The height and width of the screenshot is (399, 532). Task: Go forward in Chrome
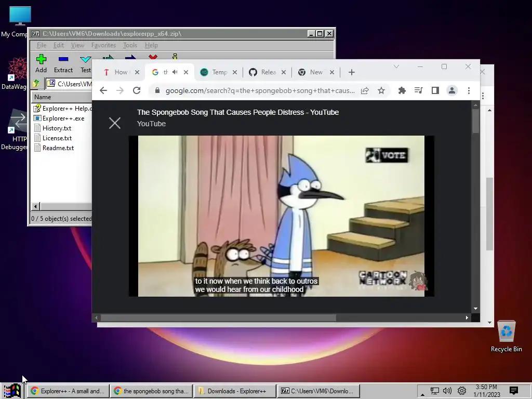coord(120,90)
